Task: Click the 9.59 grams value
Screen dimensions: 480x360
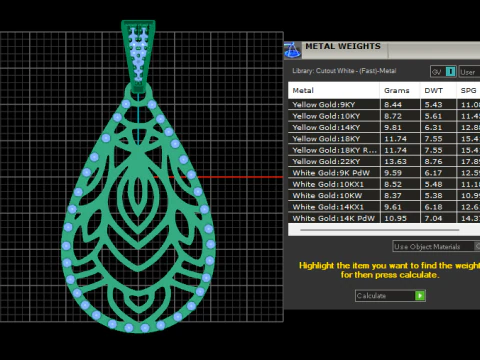Action: click(x=393, y=173)
